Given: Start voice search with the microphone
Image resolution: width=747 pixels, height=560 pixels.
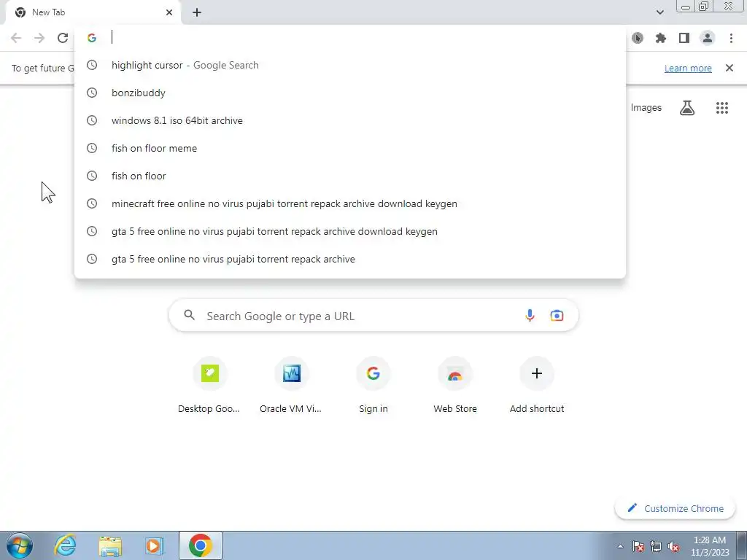Looking at the screenshot, I should click(x=530, y=315).
